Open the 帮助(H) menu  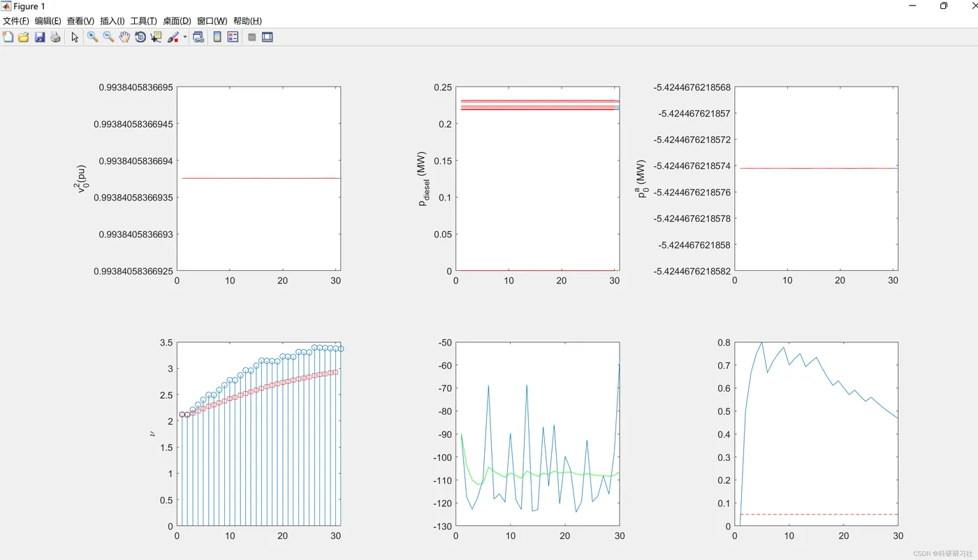247,21
